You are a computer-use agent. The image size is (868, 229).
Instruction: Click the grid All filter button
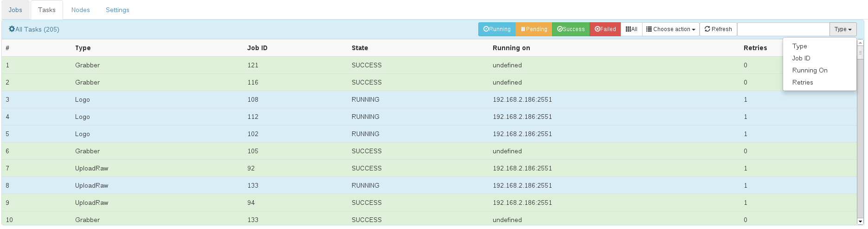631,29
